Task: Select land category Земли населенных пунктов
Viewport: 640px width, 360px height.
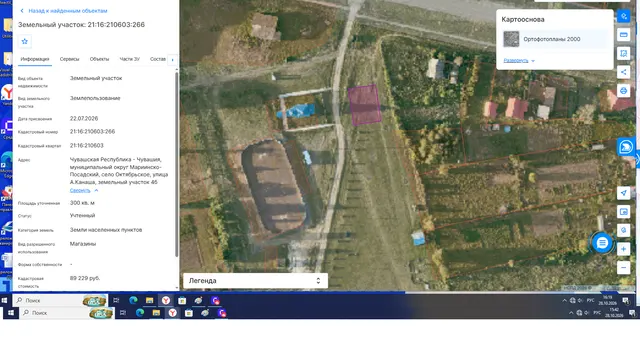Action: point(106,230)
